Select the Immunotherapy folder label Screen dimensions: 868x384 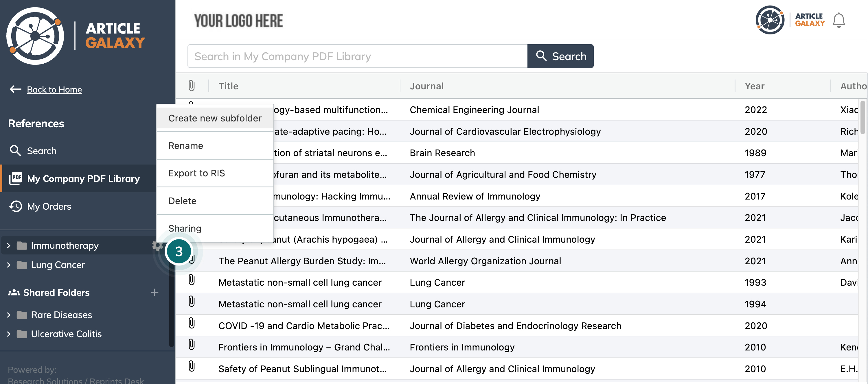(65, 245)
